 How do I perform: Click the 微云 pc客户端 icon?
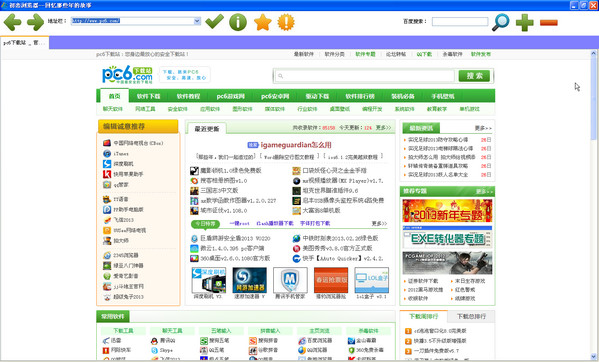(194, 248)
